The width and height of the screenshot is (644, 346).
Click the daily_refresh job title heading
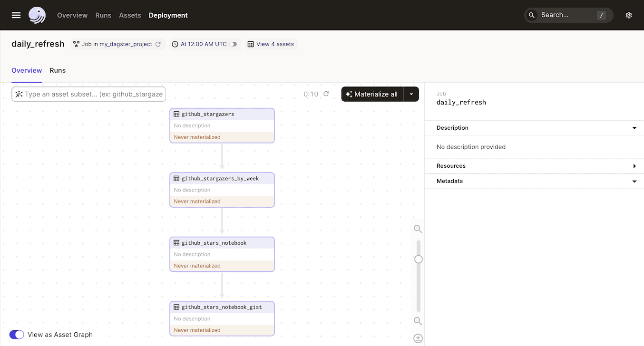point(38,44)
